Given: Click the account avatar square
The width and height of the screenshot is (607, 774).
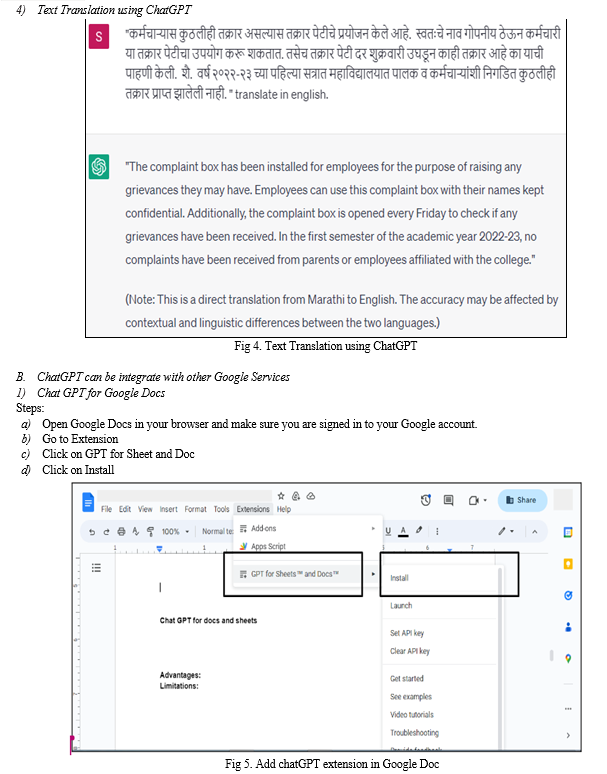Looking at the screenshot, I should (563, 500).
